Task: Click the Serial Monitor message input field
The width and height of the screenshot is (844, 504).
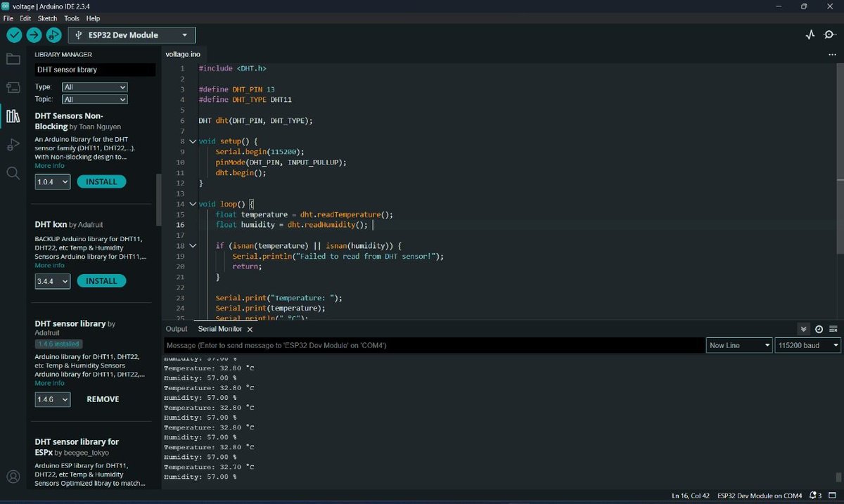Action: [433, 345]
